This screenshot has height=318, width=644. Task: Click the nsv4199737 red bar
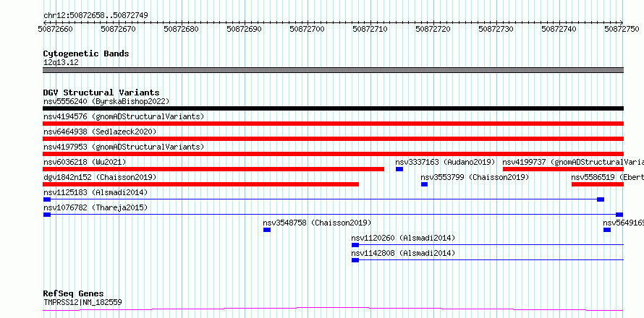point(563,169)
